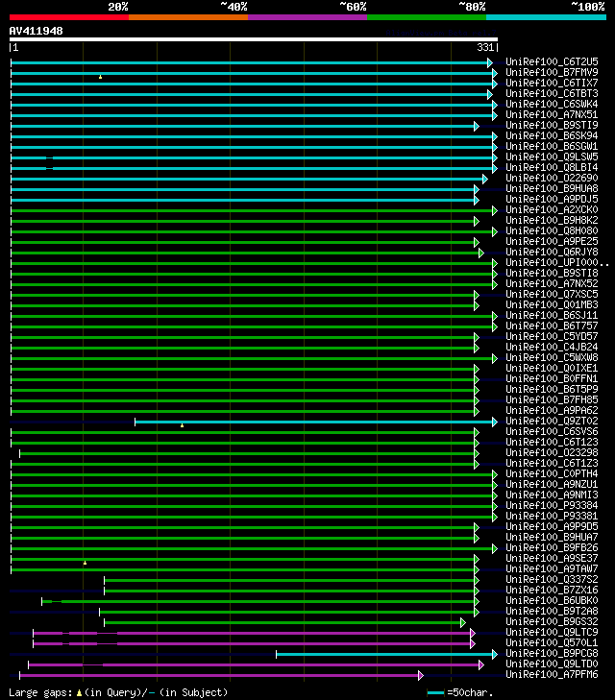Open the UniRef100_B9FB26 entry
615x700 pixels.
coord(552,547)
